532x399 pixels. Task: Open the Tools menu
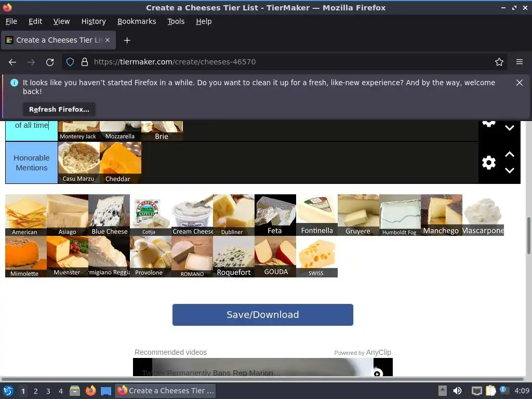click(x=176, y=21)
